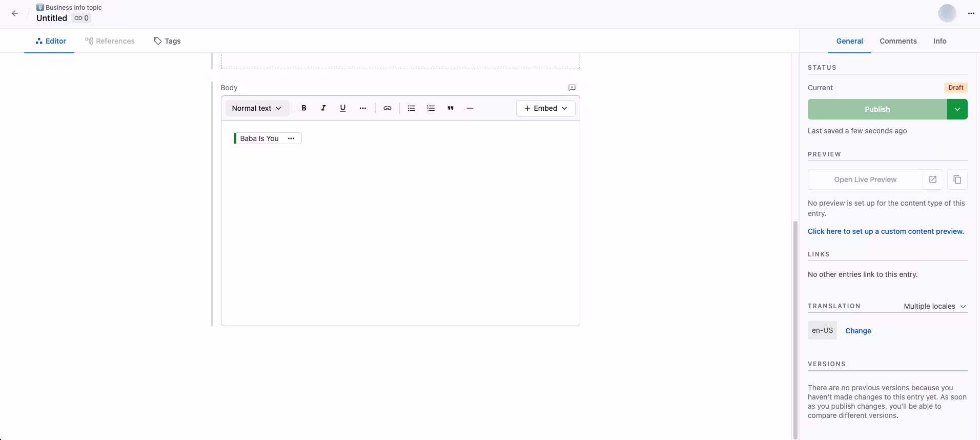The width and height of the screenshot is (980, 440).
Task: Create a numbered list
Action: [x=431, y=108]
